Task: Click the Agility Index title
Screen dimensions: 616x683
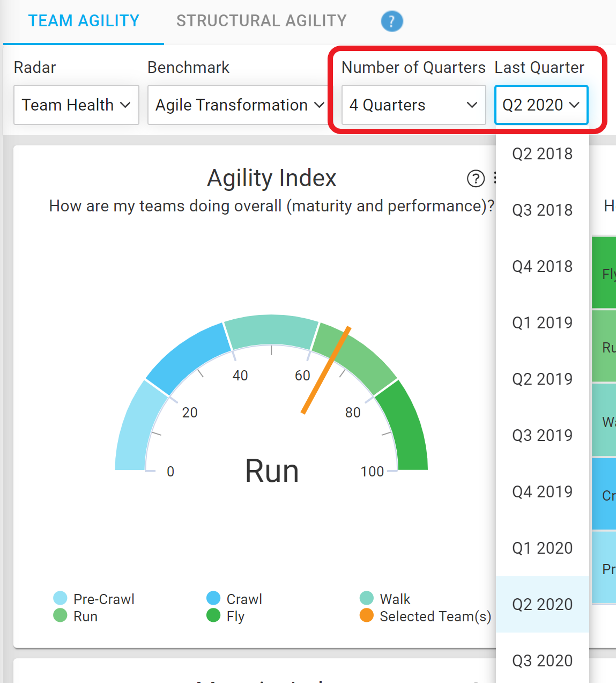Action: click(x=272, y=178)
